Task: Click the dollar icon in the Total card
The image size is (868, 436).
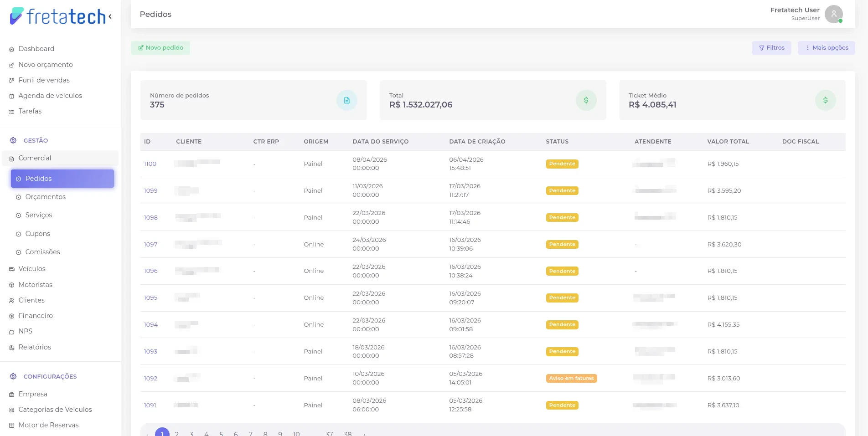Action: (x=586, y=100)
